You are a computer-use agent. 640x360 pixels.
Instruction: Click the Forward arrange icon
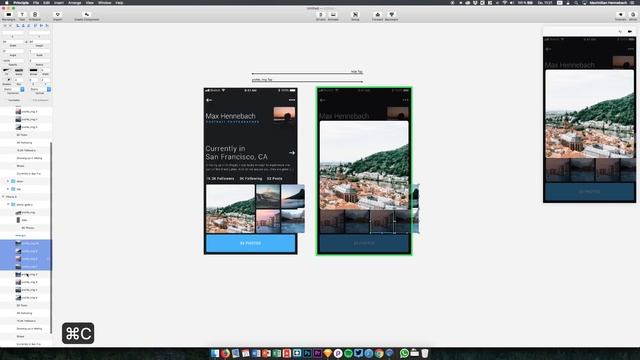pos(378,15)
